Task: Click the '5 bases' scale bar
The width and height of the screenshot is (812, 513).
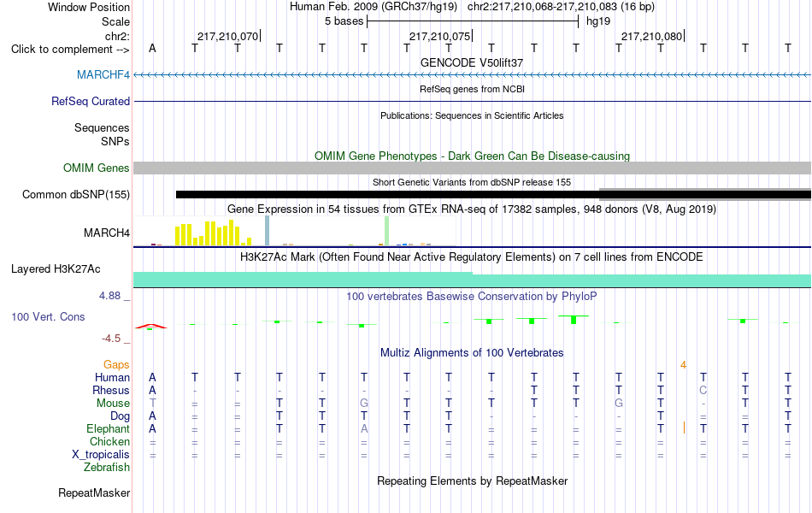Action: point(473,21)
